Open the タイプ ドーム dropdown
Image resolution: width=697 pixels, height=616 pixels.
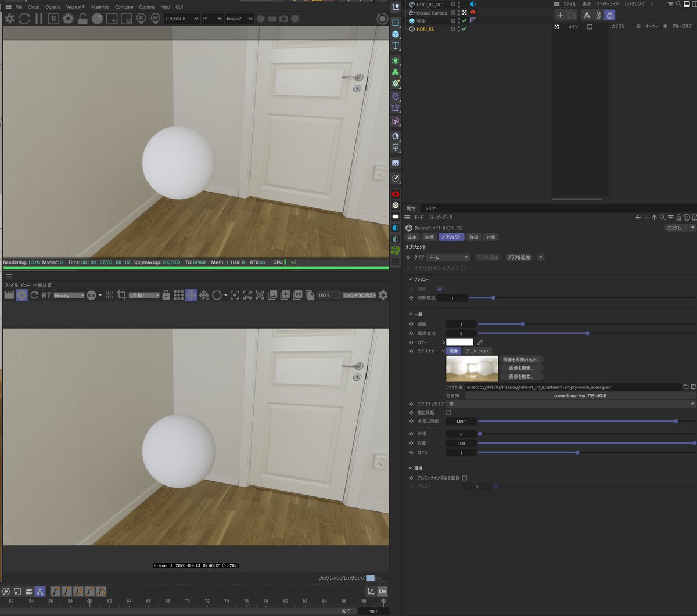coord(448,257)
